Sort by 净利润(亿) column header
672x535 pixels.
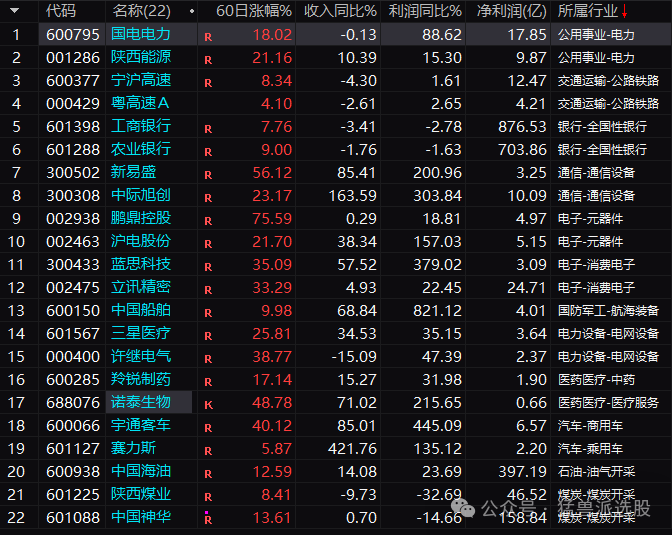pos(511,11)
